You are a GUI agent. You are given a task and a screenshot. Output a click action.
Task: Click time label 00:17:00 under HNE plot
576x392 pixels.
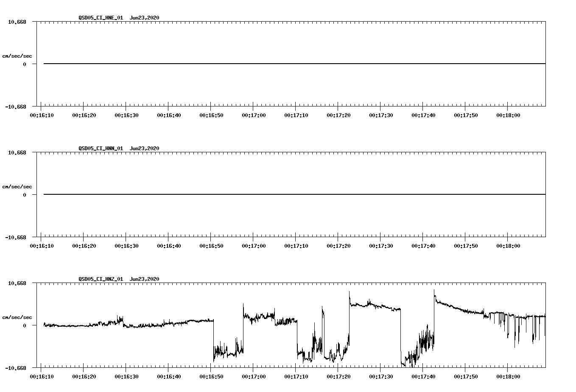point(254,115)
